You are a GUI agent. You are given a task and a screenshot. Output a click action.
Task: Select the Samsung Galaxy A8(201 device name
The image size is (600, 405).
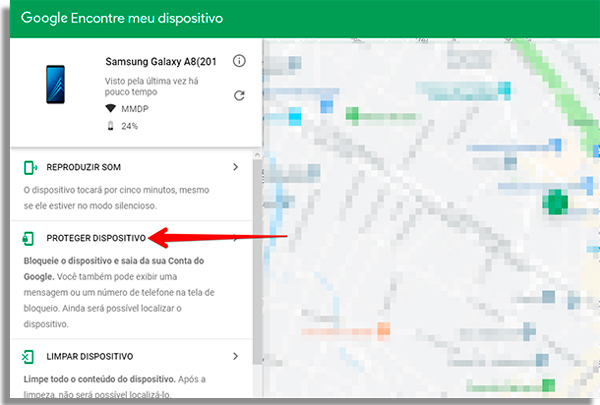tap(161, 61)
